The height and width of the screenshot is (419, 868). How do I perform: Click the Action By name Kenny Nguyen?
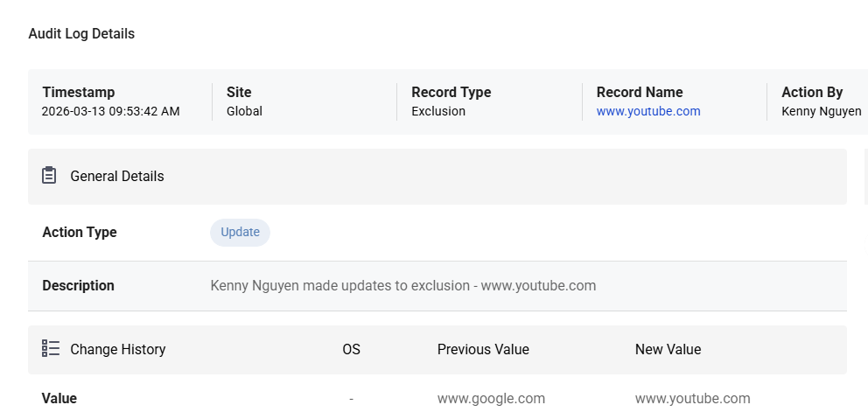tap(821, 111)
